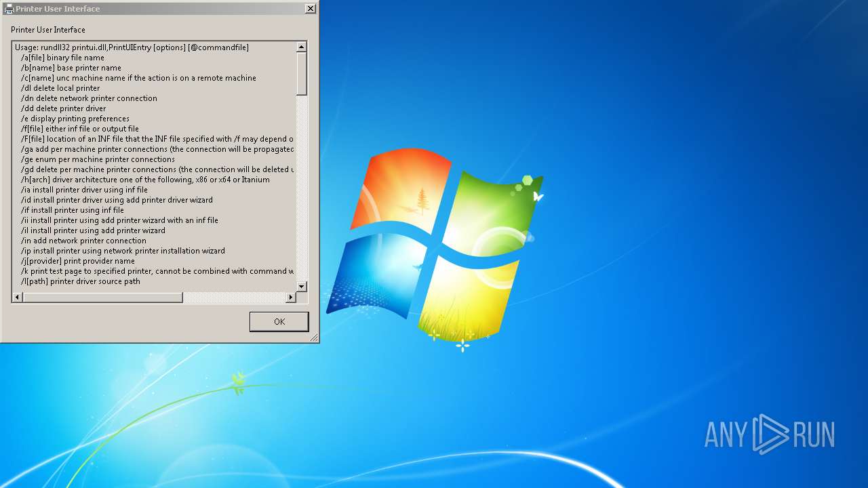This screenshot has width=868, height=488.
Task: Select '/j[provider] print provider name' line
Action: (x=77, y=261)
